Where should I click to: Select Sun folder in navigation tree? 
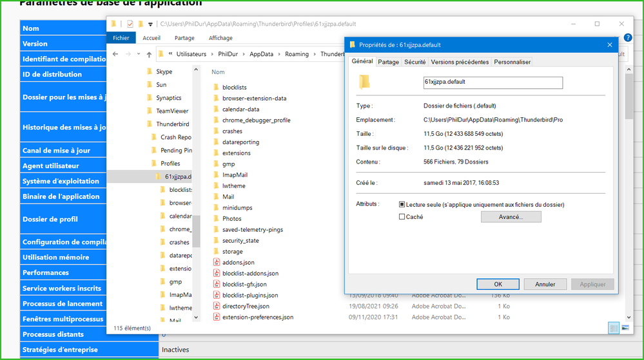[x=161, y=84]
